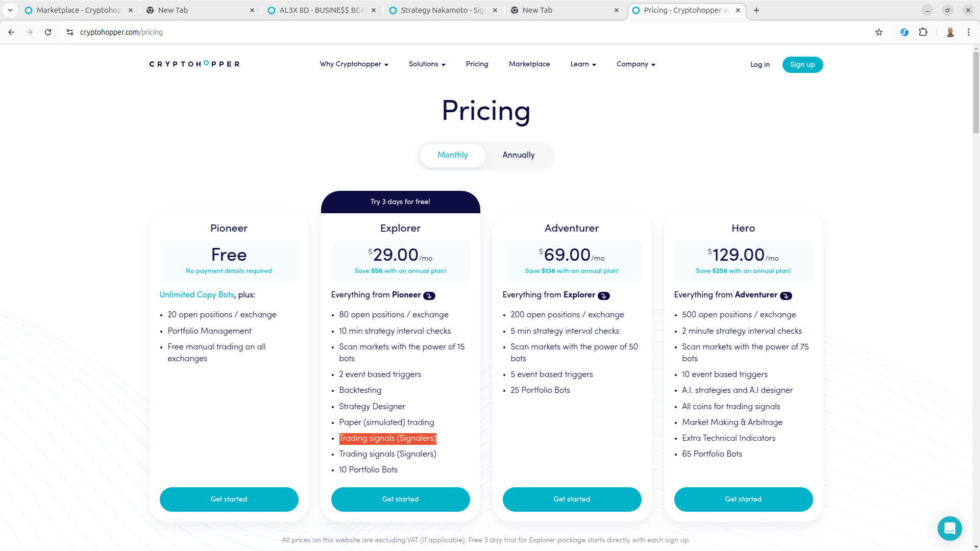Open the Solutions dropdown menu

(427, 64)
